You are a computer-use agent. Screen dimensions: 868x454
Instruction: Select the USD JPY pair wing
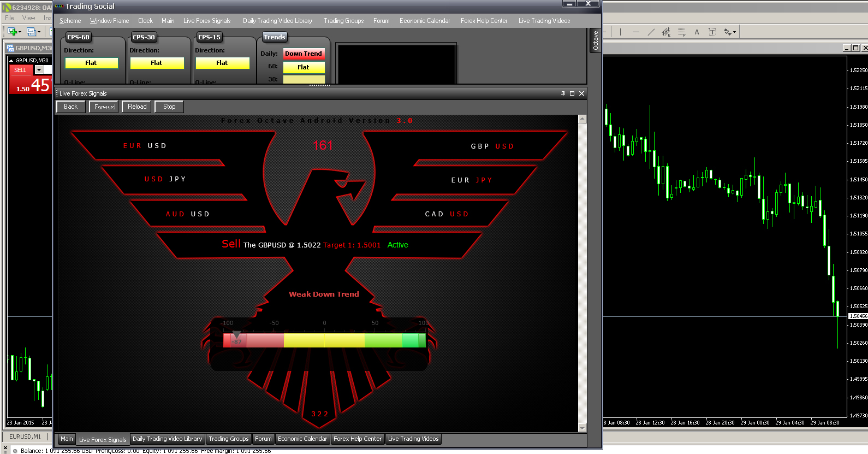pyautogui.click(x=165, y=179)
